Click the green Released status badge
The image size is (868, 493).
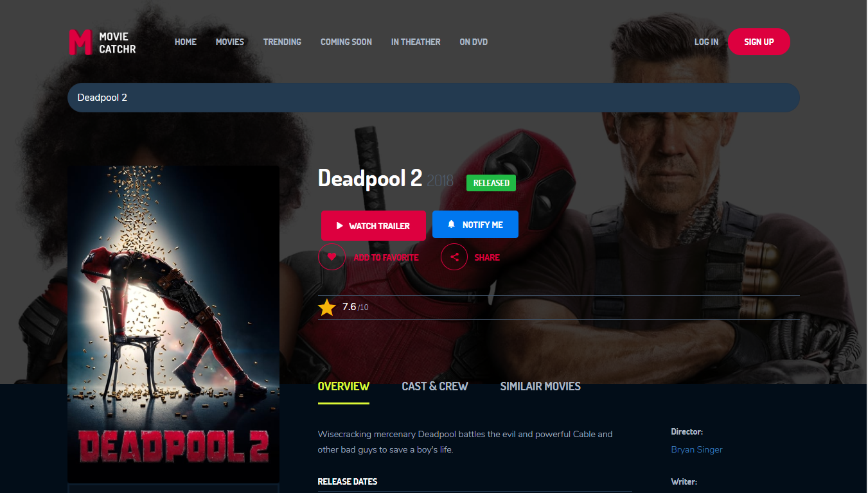tap(491, 183)
